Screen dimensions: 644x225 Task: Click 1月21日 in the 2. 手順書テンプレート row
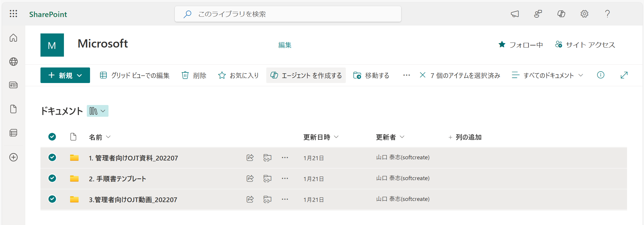(313, 179)
